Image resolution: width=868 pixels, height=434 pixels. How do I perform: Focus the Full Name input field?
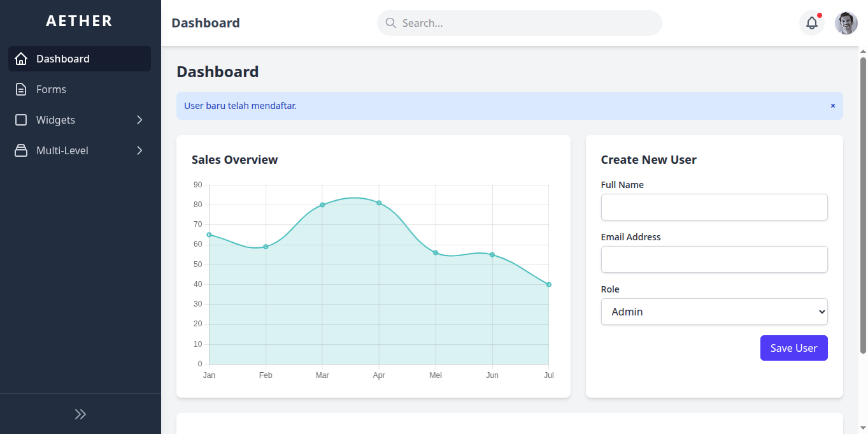[714, 207]
